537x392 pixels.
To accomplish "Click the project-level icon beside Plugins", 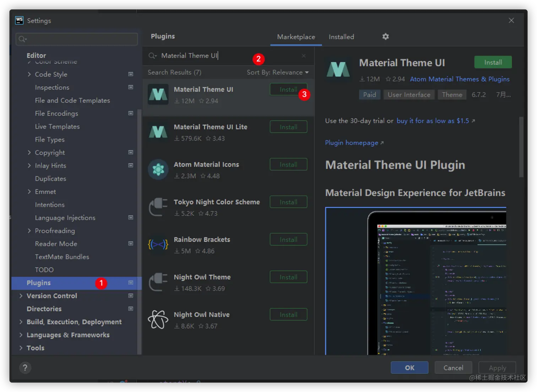I will [131, 283].
